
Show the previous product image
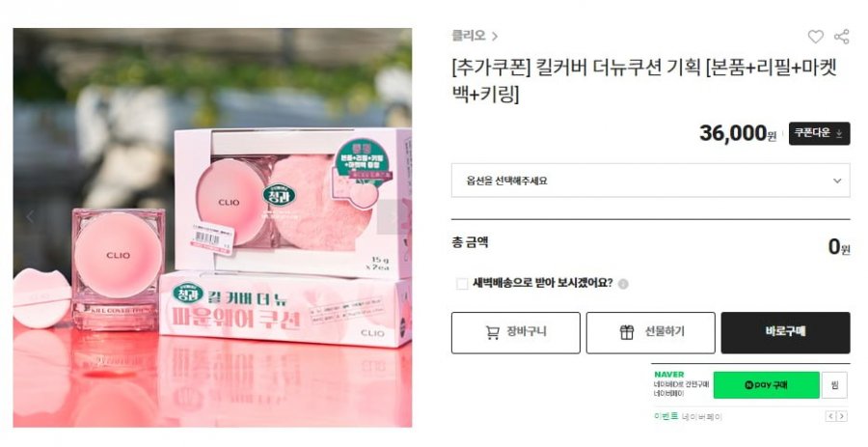click(31, 216)
